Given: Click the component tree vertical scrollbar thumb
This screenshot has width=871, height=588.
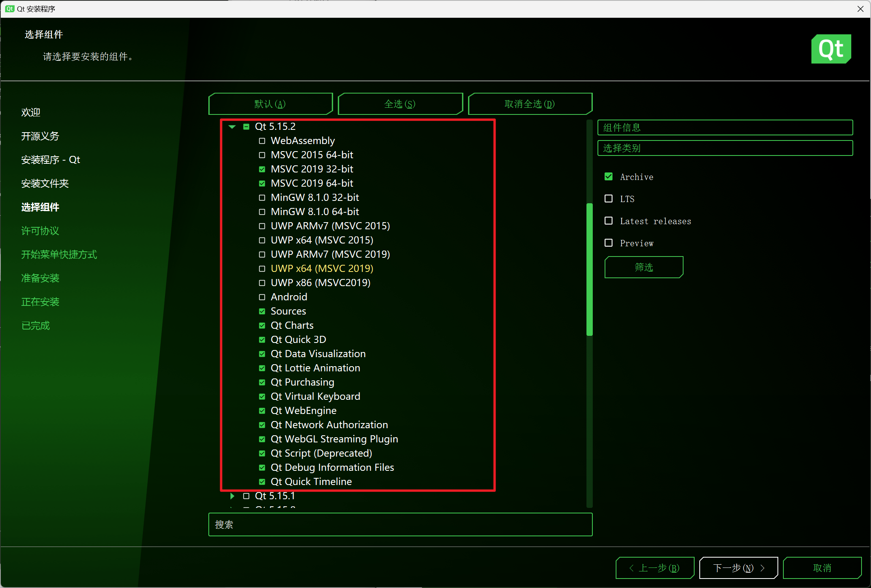Looking at the screenshot, I should 590,270.
